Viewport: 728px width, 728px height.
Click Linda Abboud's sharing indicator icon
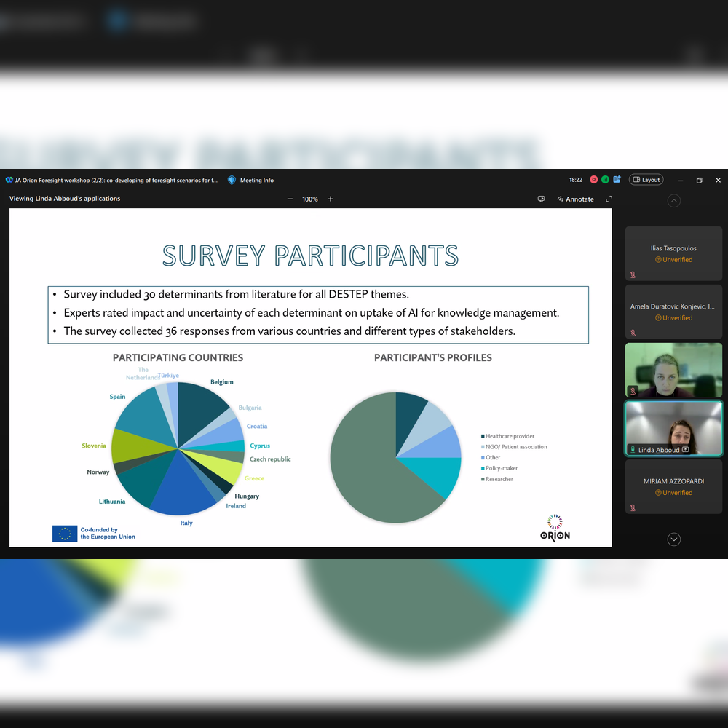click(685, 450)
